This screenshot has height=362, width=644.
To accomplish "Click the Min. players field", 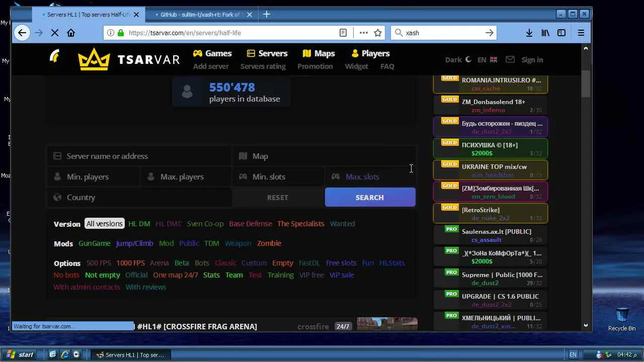I will tap(93, 176).
